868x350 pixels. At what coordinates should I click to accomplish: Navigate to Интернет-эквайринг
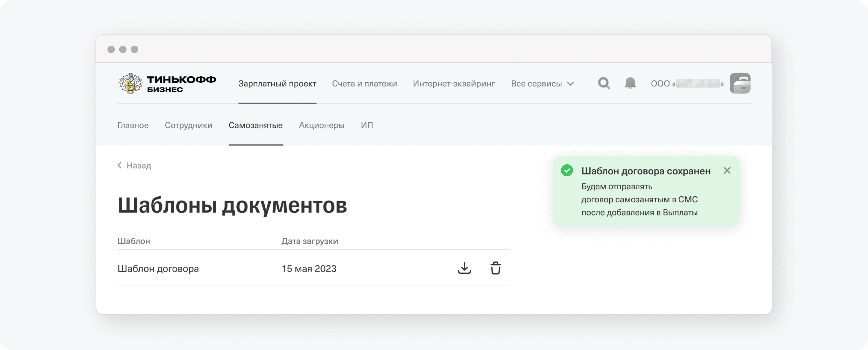pyautogui.click(x=453, y=84)
